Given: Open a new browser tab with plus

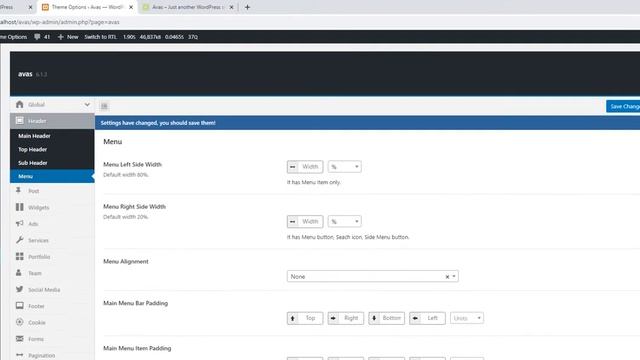Looking at the screenshot, I should click(247, 7).
